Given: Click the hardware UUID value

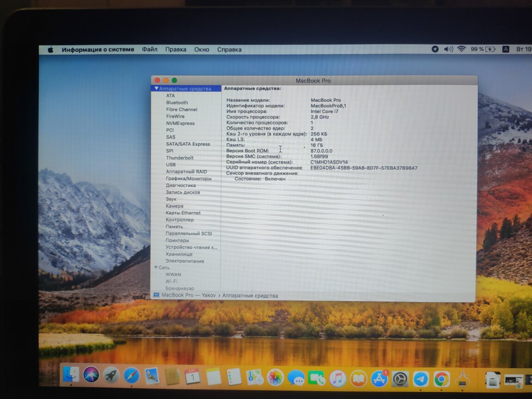Looking at the screenshot, I should [x=364, y=168].
